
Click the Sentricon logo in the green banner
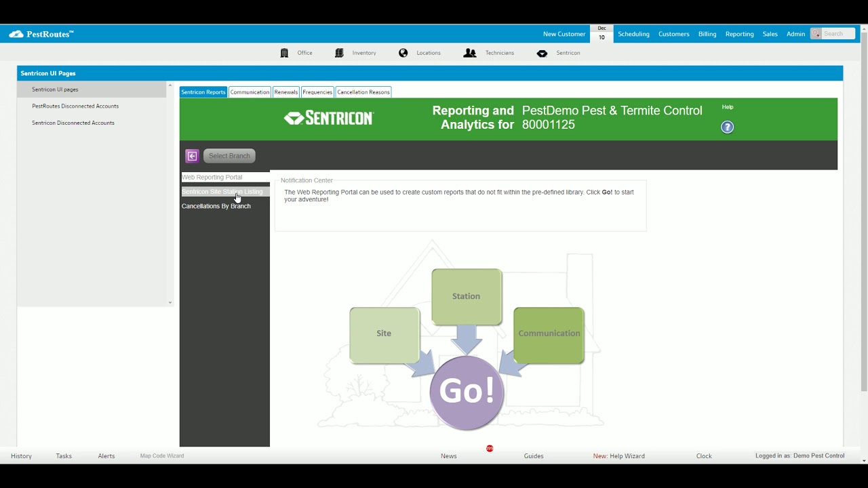point(329,118)
